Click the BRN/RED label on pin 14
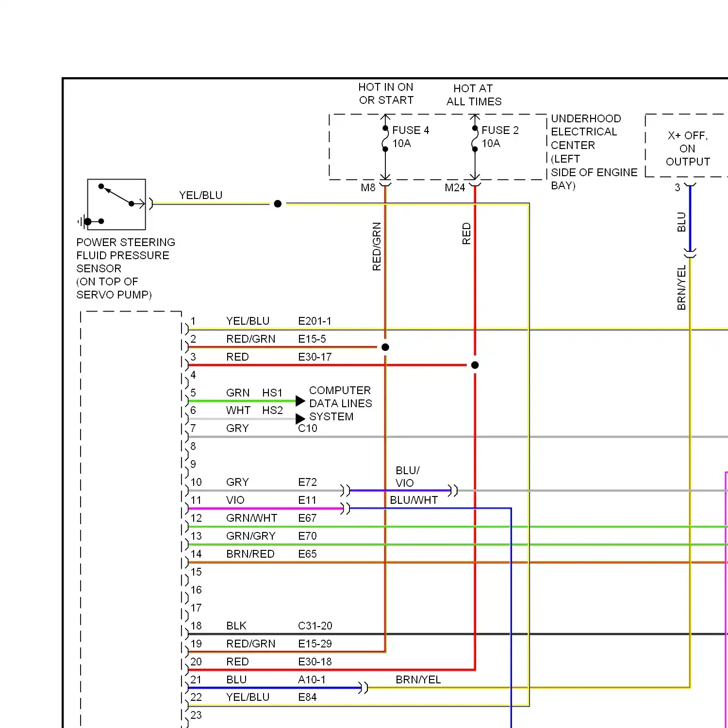This screenshot has width=728, height=728. pos(250,554)
